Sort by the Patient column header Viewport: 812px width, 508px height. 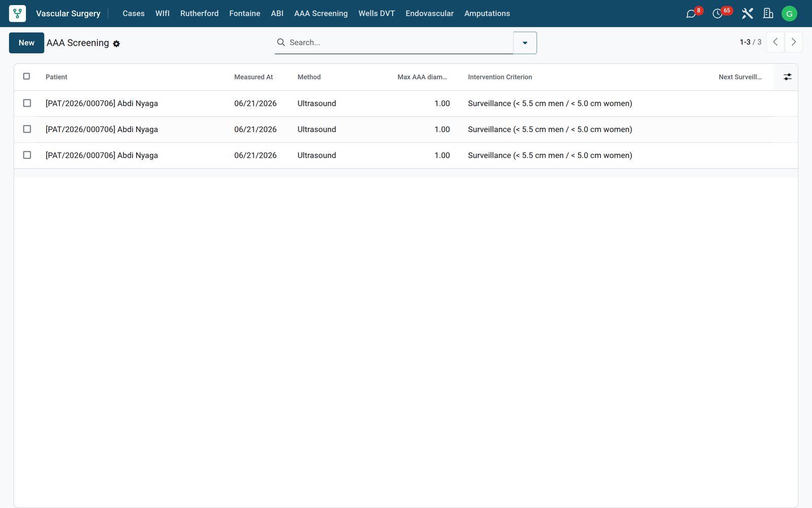[56, 77]
